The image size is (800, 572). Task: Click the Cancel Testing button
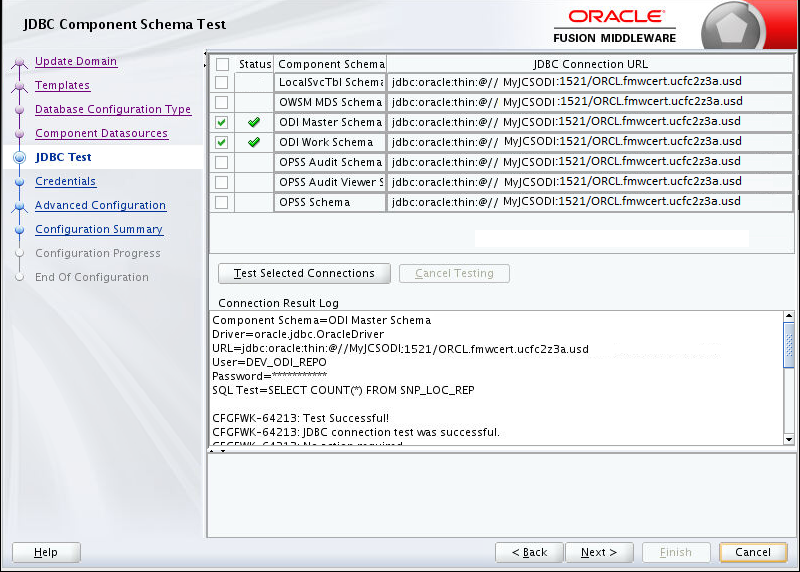coord(454,273)
